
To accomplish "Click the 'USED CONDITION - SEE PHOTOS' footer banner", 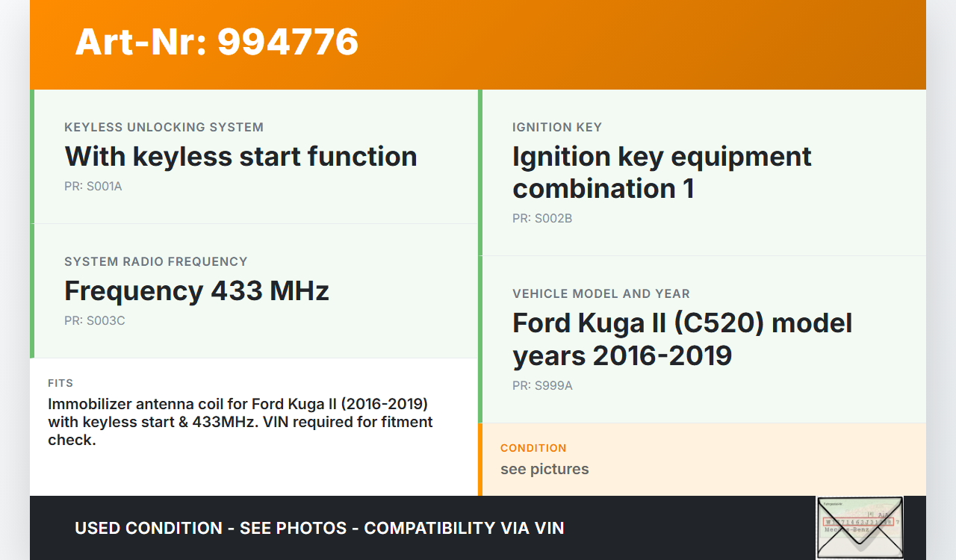I will (x=319, y=529).
